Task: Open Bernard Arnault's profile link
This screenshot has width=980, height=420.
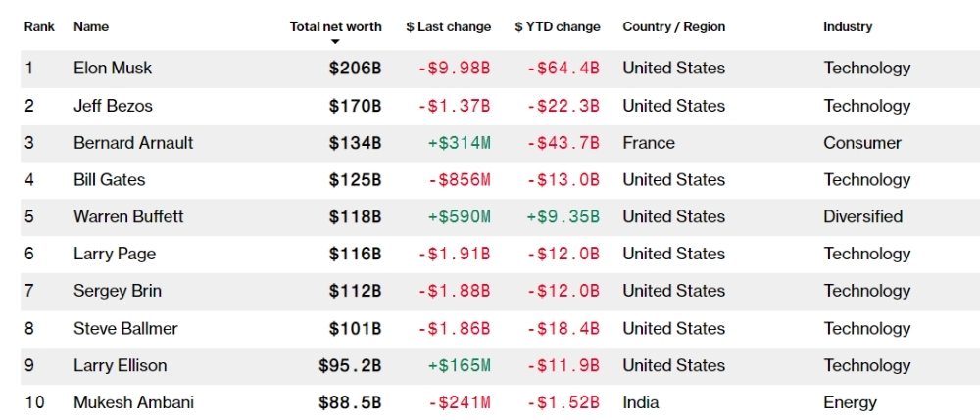Action: (133, 143)
